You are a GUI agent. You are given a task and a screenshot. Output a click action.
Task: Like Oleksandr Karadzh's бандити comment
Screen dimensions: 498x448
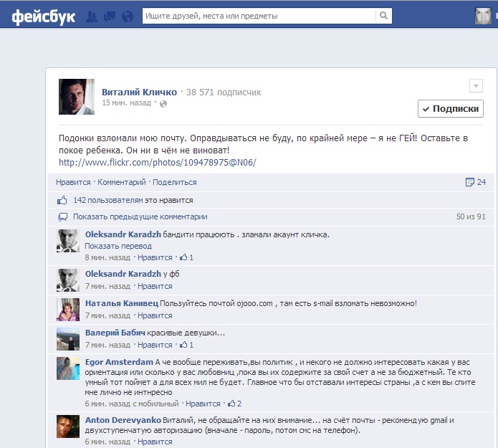click(x=155, y=257)
